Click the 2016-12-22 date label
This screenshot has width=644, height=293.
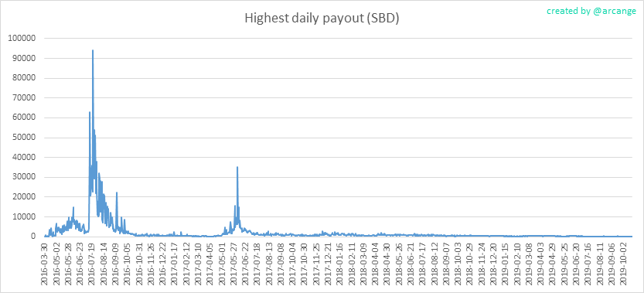click(164, 263)
